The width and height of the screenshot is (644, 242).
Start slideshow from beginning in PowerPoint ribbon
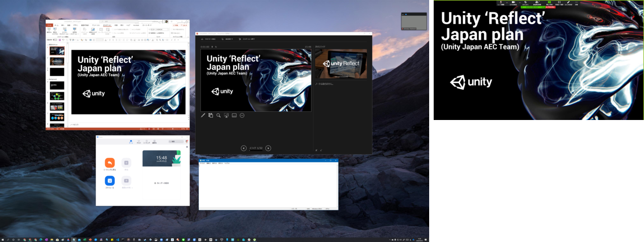[x=49, y=31]
